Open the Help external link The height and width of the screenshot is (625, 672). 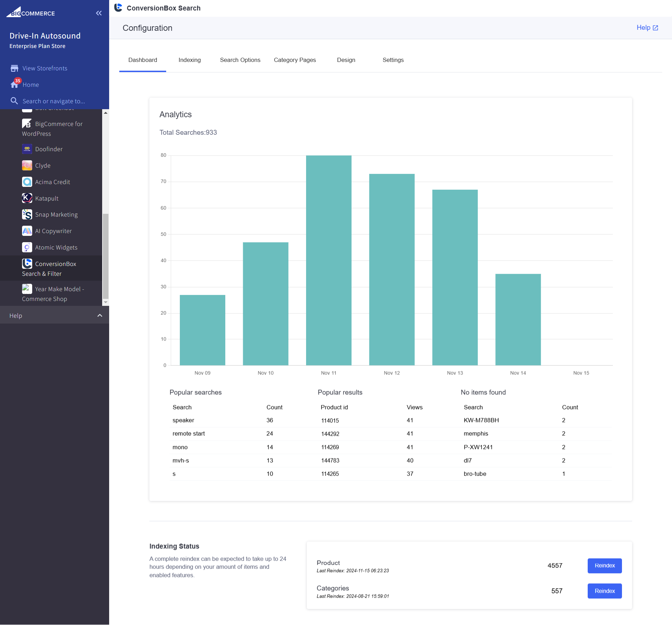[x=647, y=28]
